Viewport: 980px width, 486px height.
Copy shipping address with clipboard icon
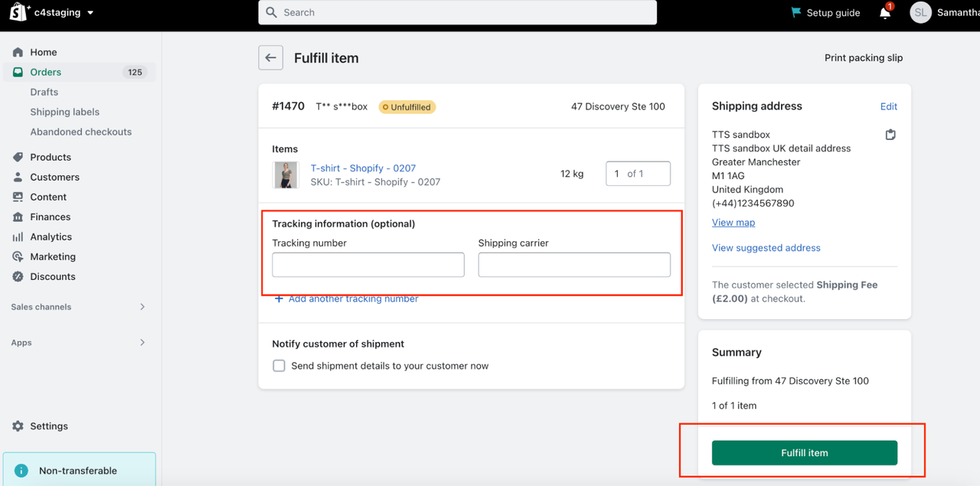(890, 135)
